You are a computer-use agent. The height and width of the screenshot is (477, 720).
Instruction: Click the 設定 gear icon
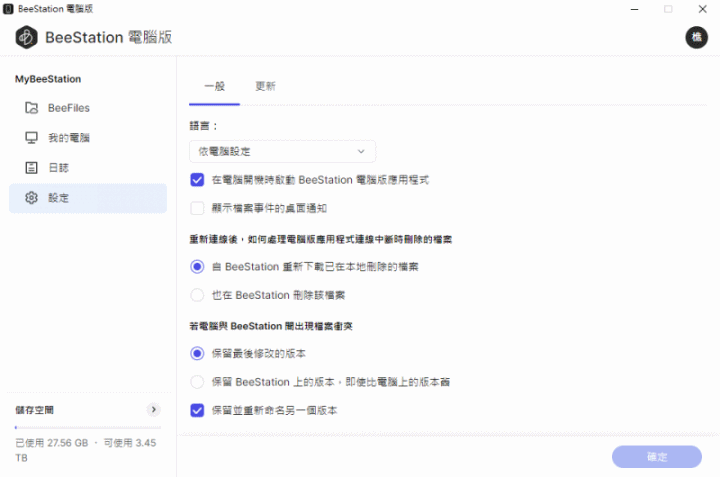point(31,198)
